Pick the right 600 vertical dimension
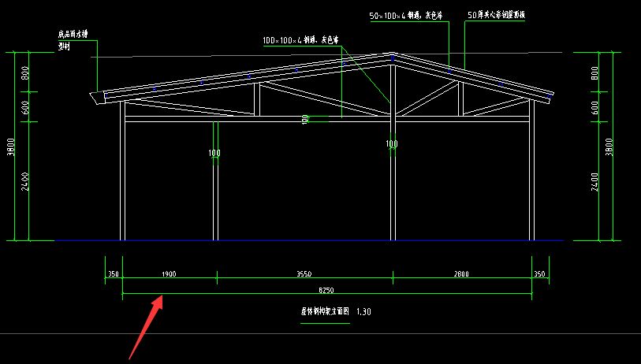 (595, 106)
